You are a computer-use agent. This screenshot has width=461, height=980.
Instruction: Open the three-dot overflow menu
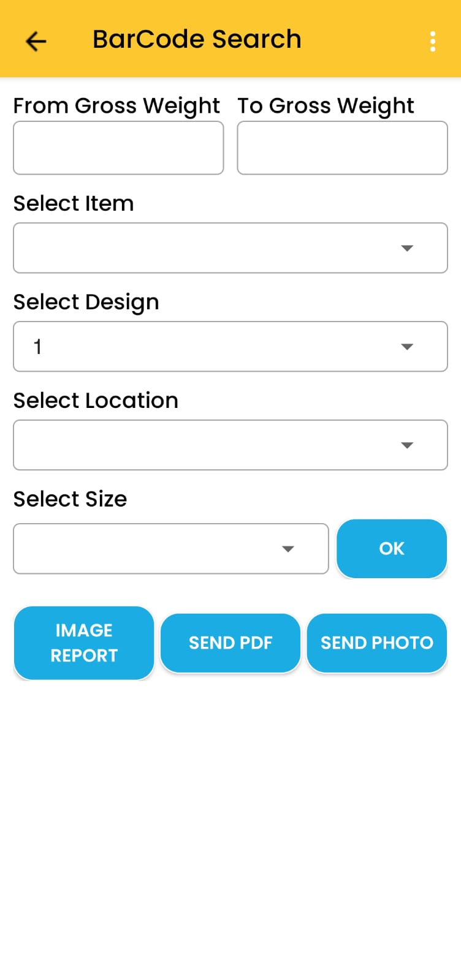pyautogui.click(x=433, y=41)
